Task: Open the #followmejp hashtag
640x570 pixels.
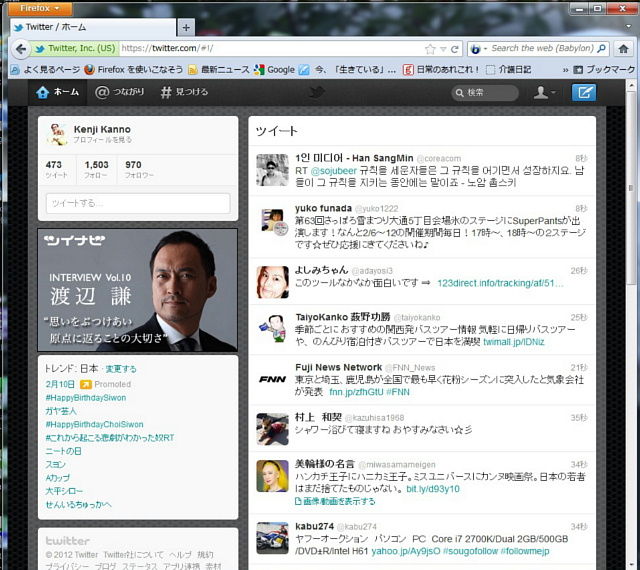Action: point(525,551)
